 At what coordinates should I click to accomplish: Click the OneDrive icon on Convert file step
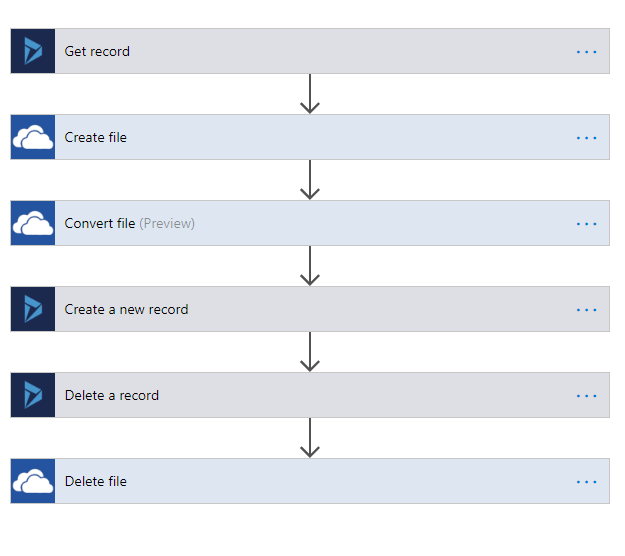point(33,223)
